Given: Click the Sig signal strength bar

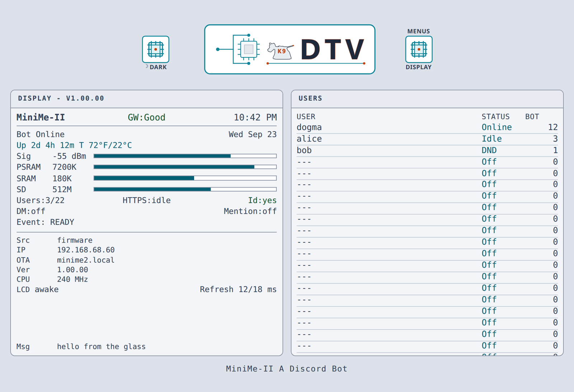Looking at the screenshot, I should pyautogui.click(x=185, y=156).
